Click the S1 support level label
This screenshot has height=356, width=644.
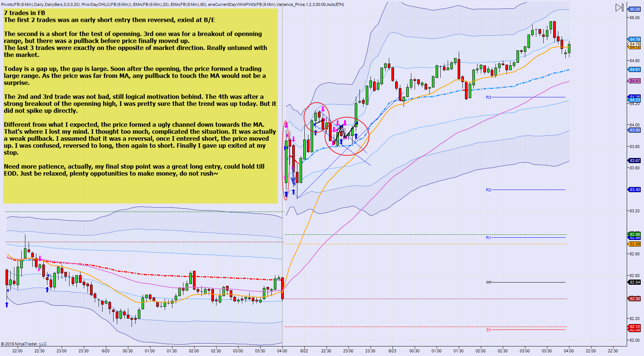(489, 330)
